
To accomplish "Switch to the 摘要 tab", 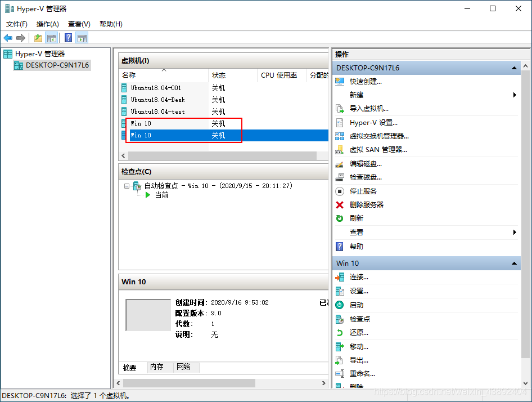I will click(x=129, y=368).
